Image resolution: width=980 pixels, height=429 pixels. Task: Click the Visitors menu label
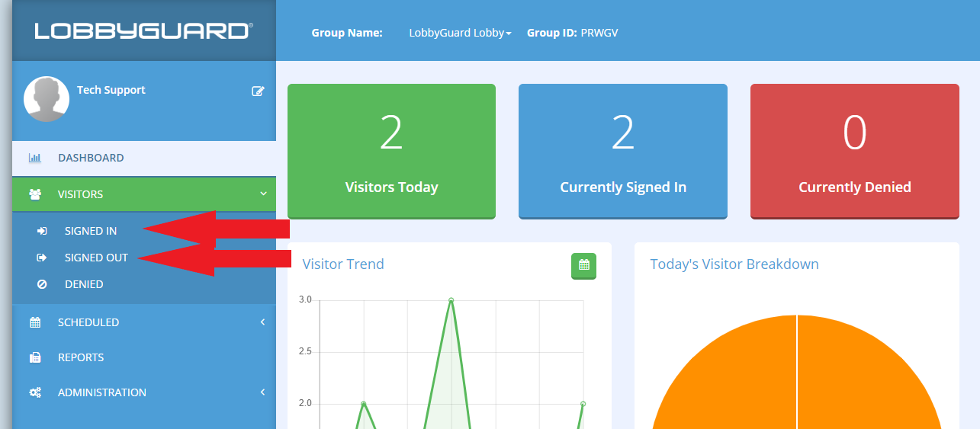(x=80, y=194)
